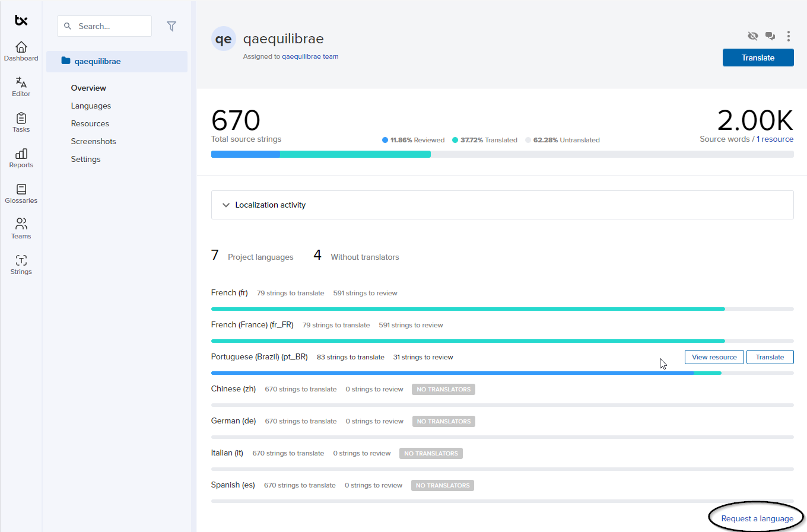Image resolution: width=807 pixels, height=532 pixels.
Task: Select the qaequilibrae project folder
Action: [x=97, y=61]
